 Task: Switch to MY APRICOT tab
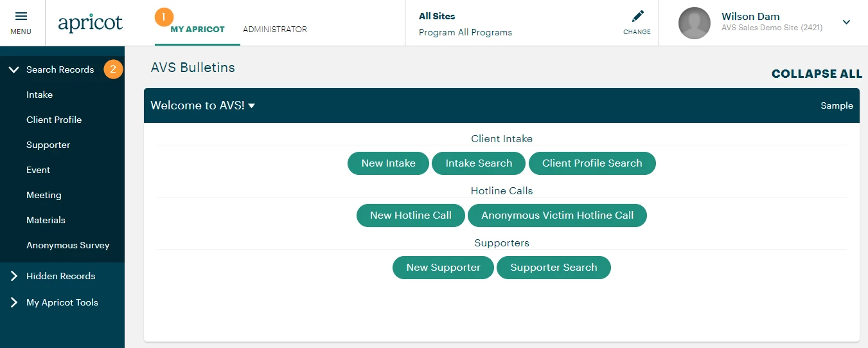pos(197,29)
